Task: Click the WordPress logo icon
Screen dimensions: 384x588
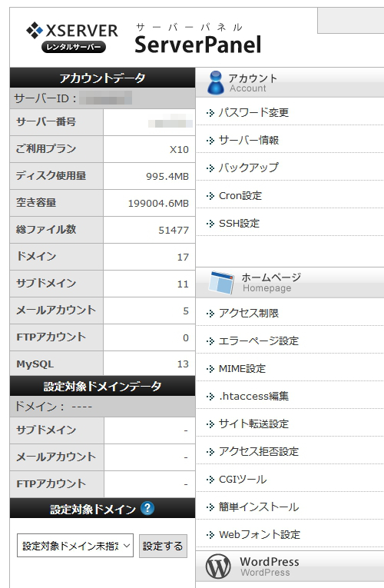Action: 218,566
